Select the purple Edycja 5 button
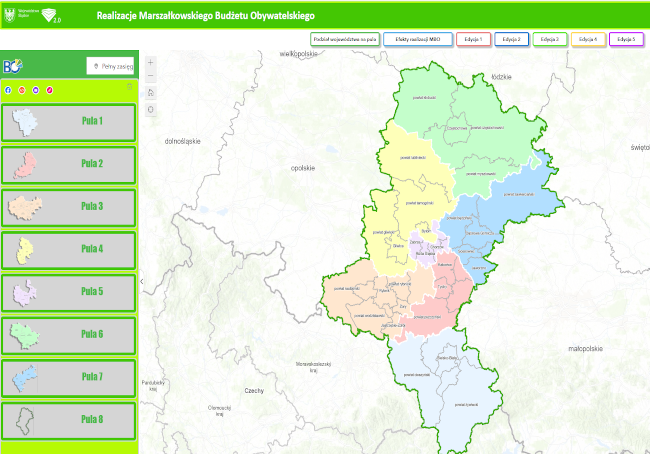The image size is (650, 454). pos(626,39)
